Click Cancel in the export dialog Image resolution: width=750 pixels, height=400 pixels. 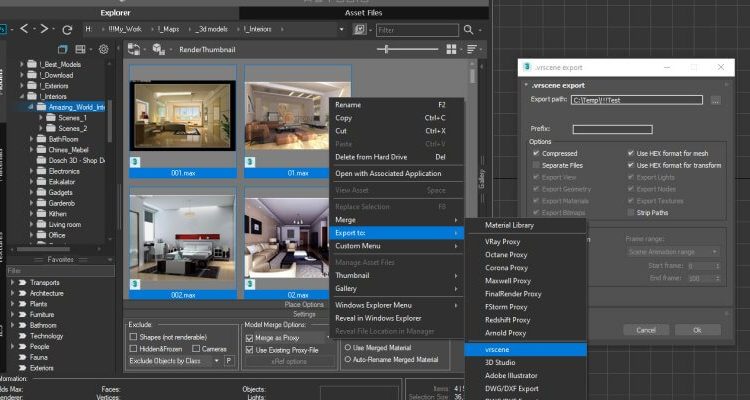(645, 330)
